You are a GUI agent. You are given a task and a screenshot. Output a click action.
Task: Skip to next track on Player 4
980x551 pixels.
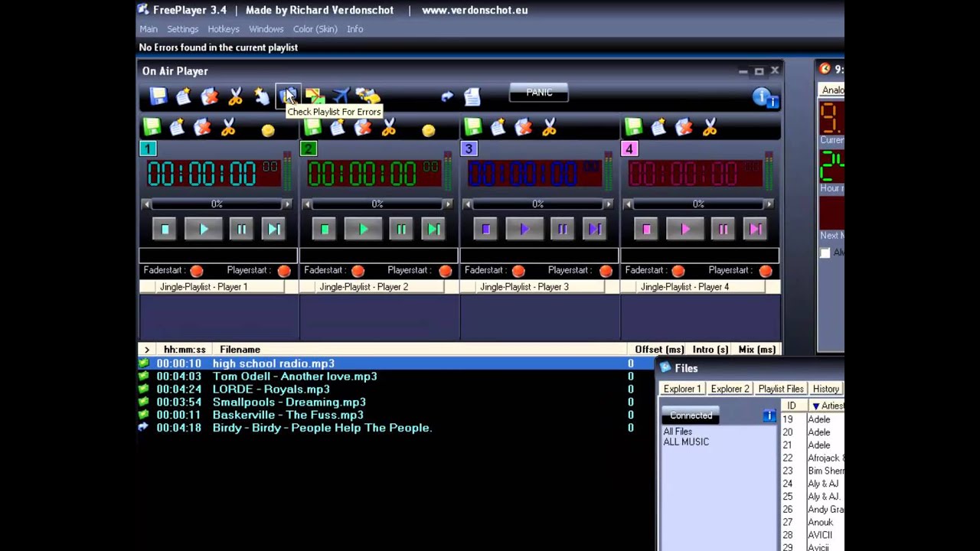click(756, 229)
